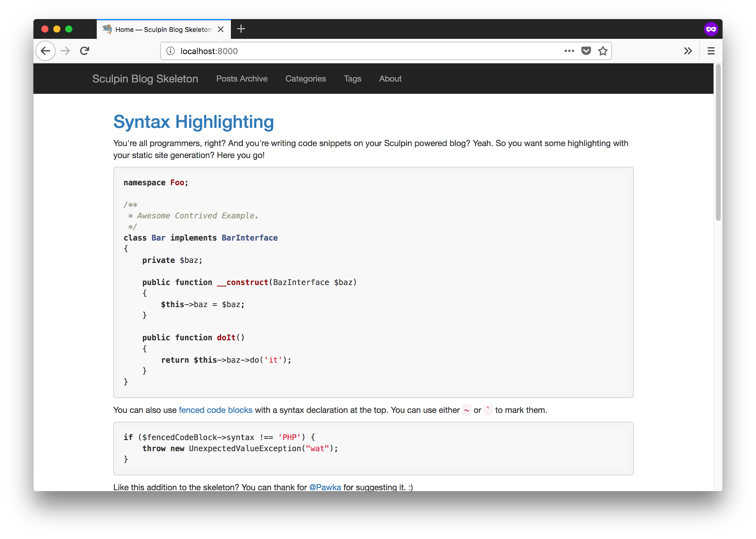Reload the current page
The image size is (756, 539).
click(x=85, y=51)
